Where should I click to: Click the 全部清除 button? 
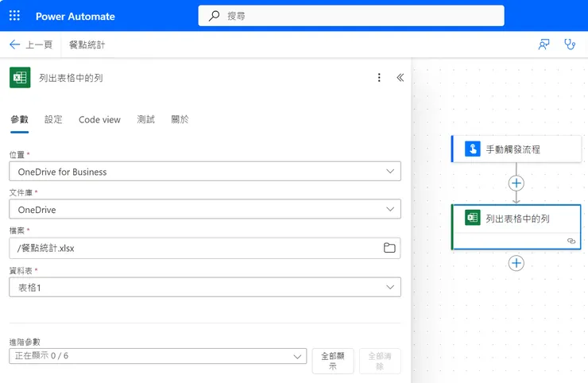tap(380, 361)
